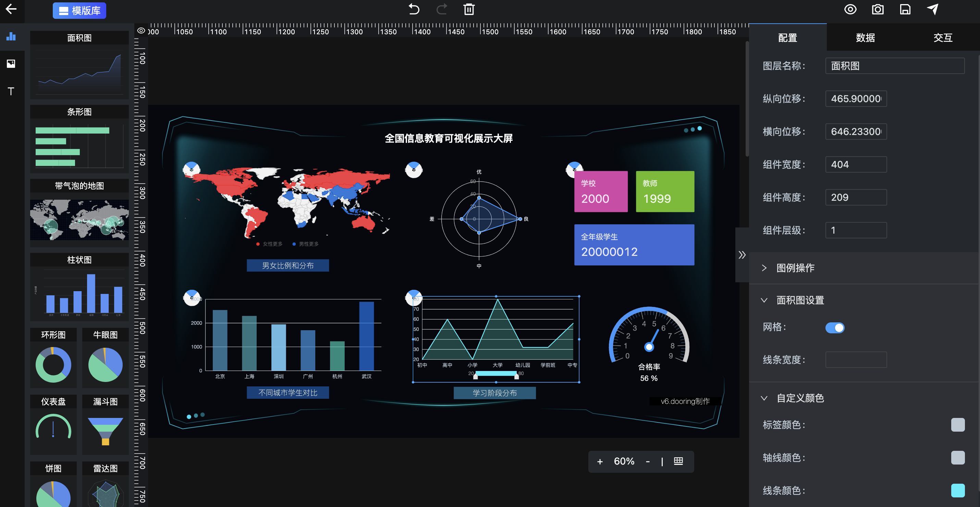Click the preview/eye icon

[x=849, y=10]
